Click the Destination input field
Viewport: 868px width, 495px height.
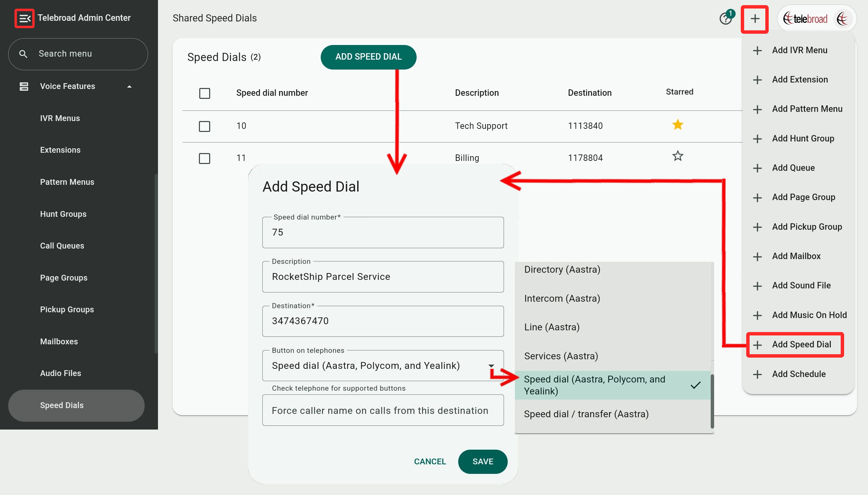(382, 321)
